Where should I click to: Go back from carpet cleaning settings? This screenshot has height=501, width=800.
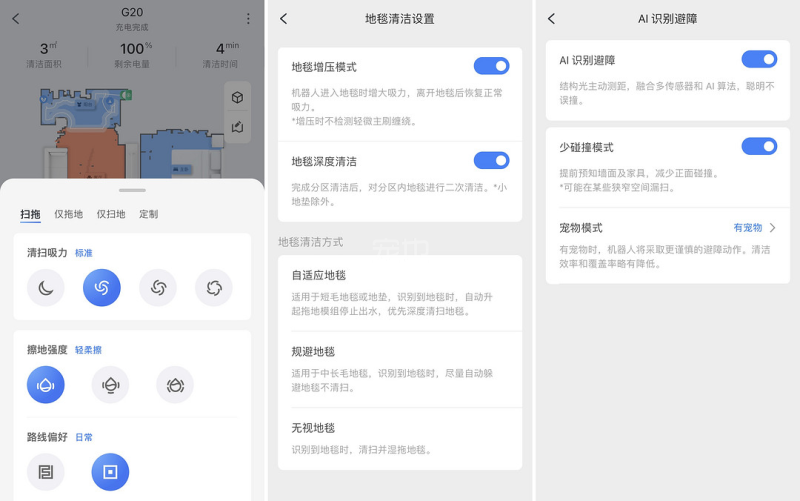coord(284,19)
